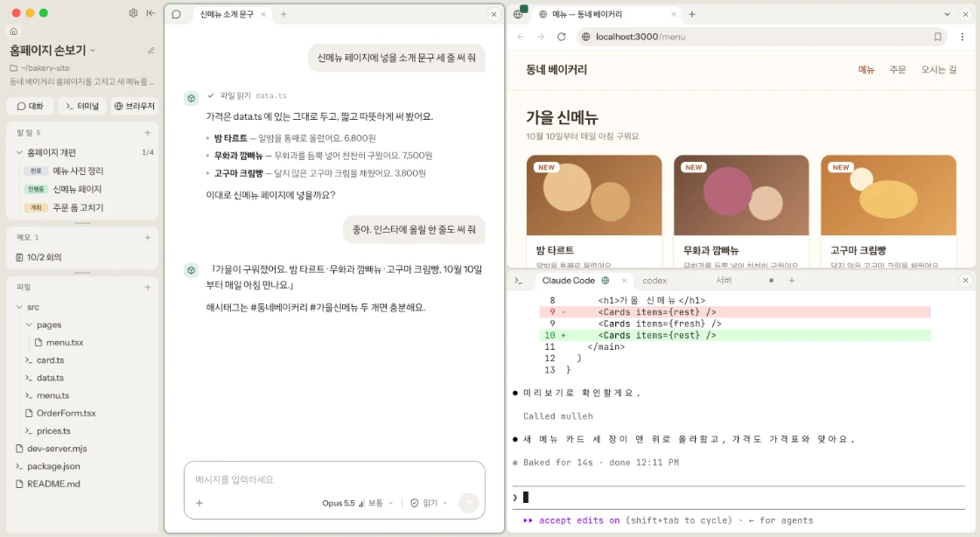Select the 신메뉴 소개 문구 tab
Viewport: 980px width, 537px height.
pyautogui.click(x=227, y=14)
